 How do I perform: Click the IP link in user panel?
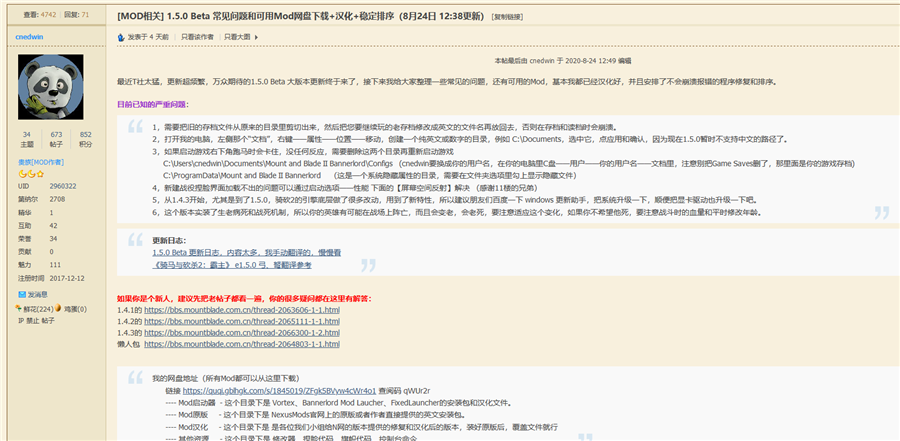pyautogui.click(x=21, y=320)
